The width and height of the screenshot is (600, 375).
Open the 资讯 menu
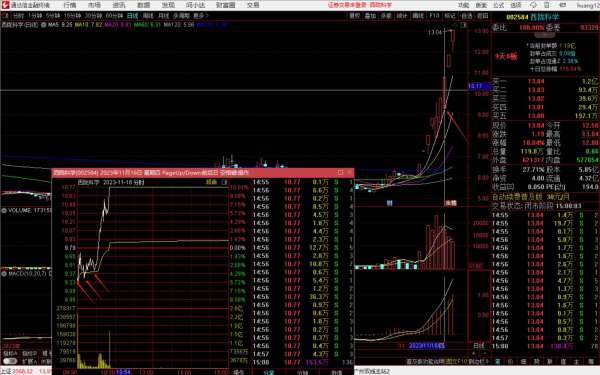pos(119,5)
